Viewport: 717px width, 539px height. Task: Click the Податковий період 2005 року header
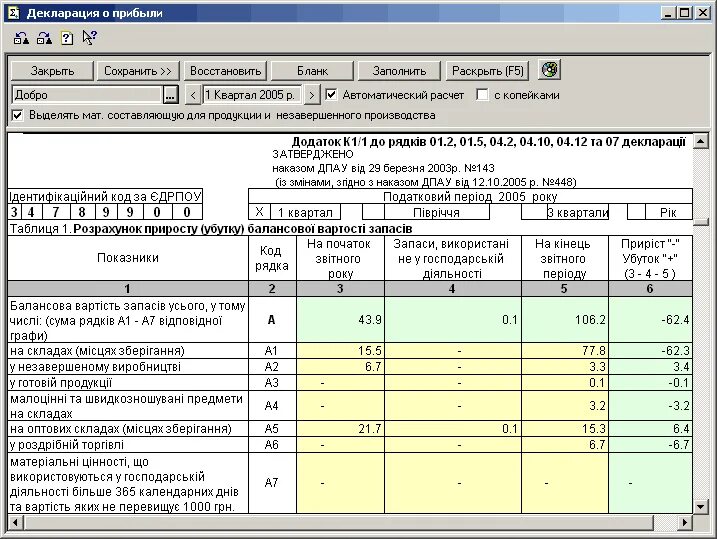[x=470, y=197]
